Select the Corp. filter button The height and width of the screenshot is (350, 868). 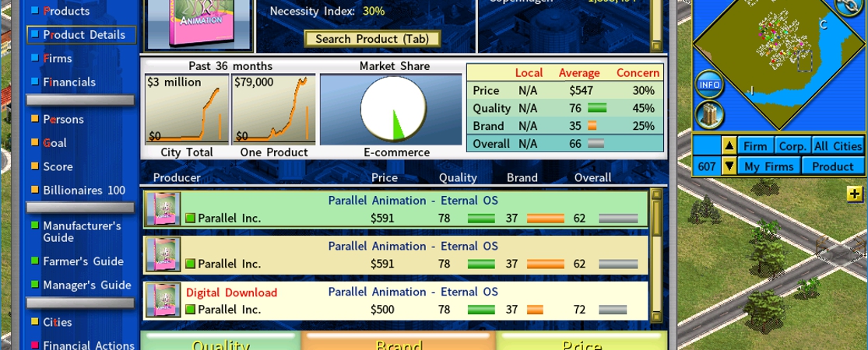tap(792, 146)
